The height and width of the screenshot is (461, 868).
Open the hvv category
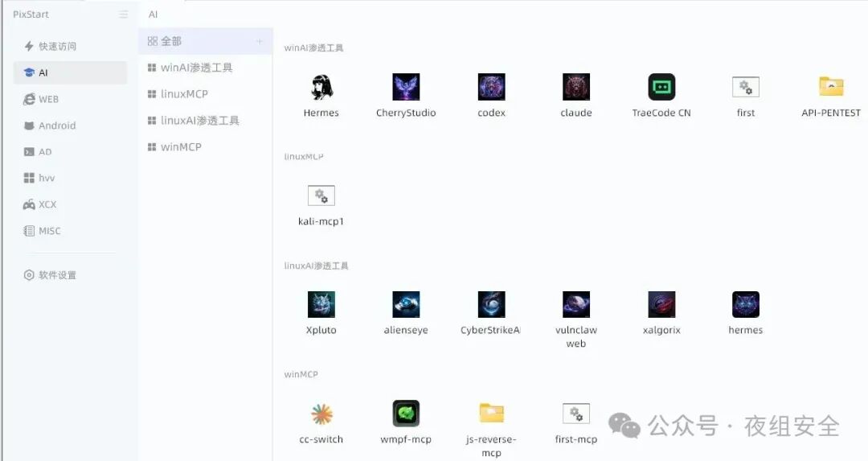(x=70, y=178)
